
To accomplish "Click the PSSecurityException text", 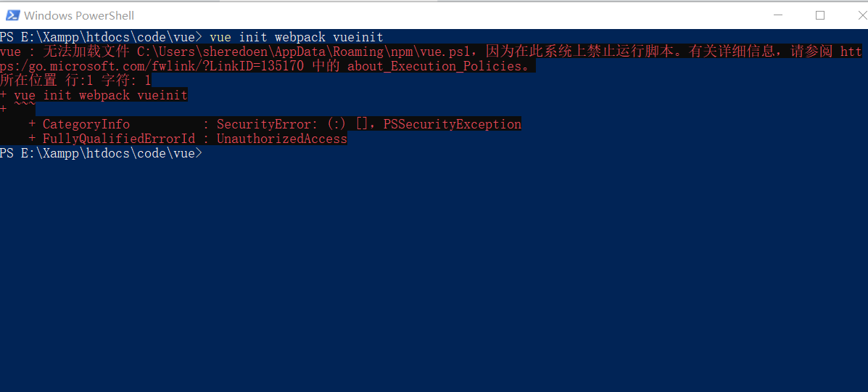I will [x=452, y=124].
